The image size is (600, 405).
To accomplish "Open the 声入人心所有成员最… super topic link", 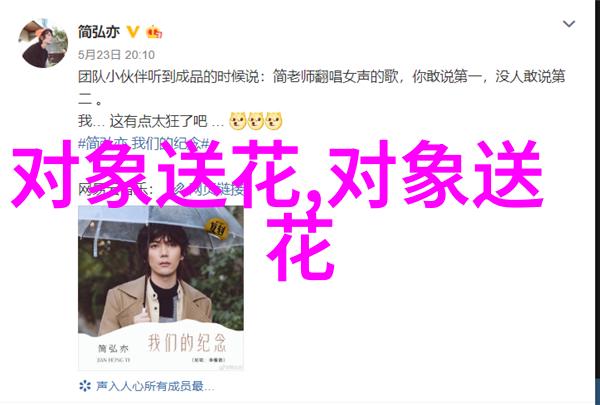I will coord(155,386).
